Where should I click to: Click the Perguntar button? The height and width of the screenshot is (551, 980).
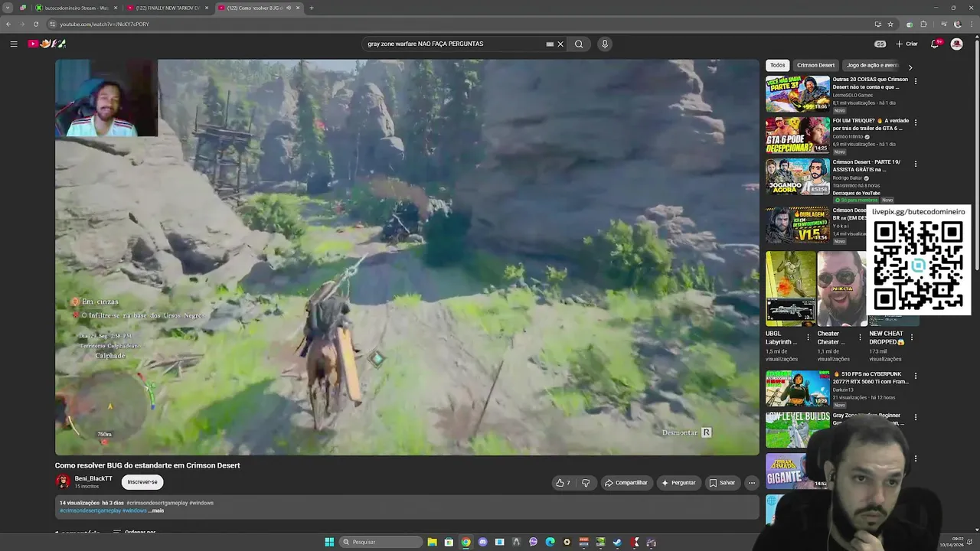point(678,483)
